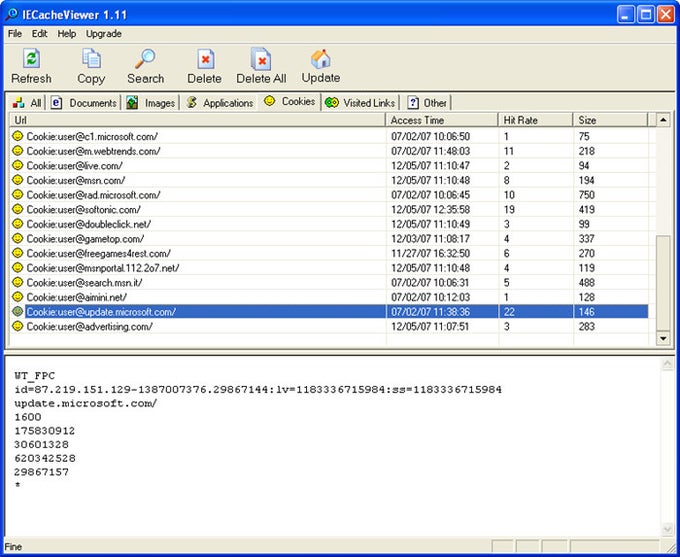
Task: Click access time 11/27/07 16:32:50
Action: 430,253
